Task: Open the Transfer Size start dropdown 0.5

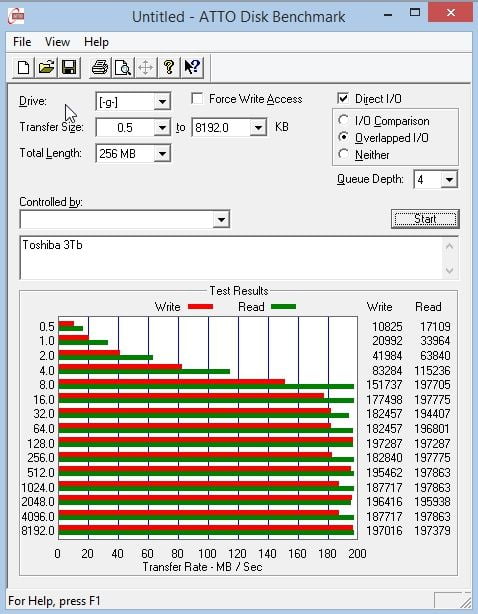Action: [x=162, y=128]
